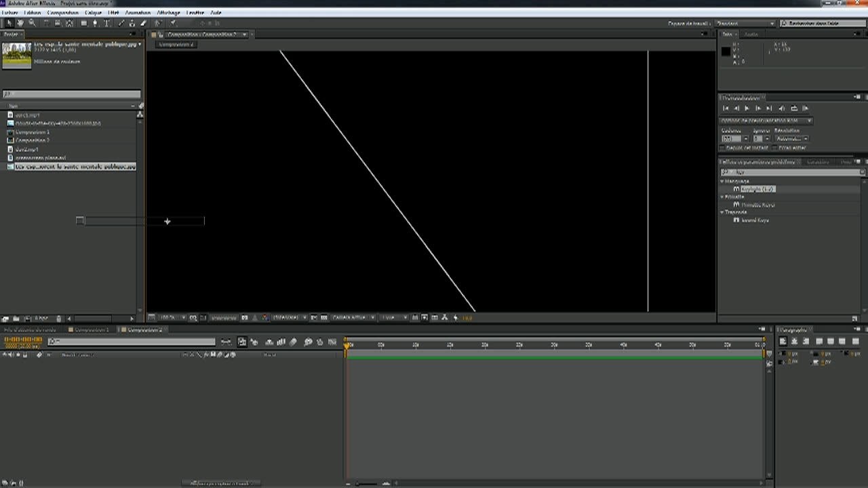Switch to the Audio panel tab

[x=751, y=34]
